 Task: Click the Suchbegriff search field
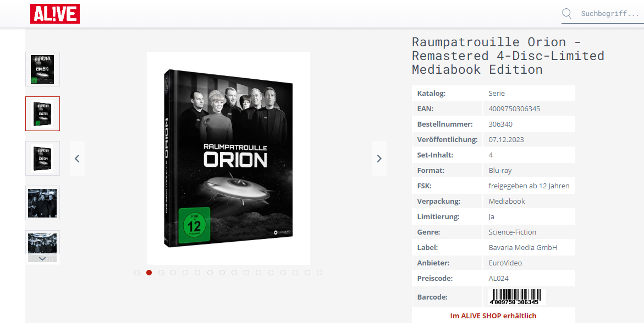coord(610,14)
